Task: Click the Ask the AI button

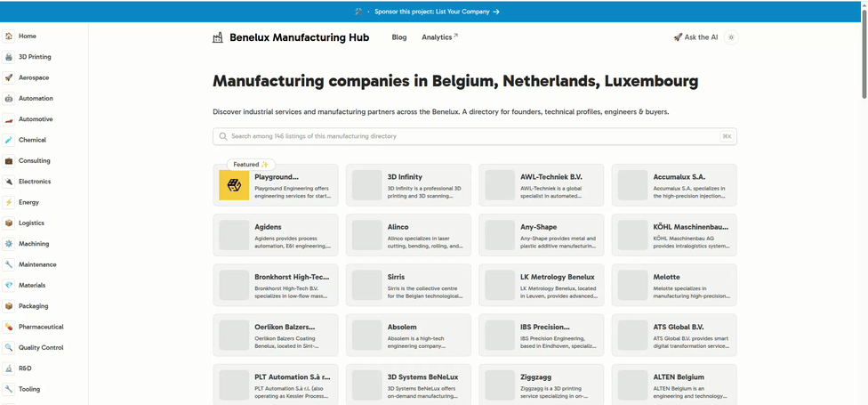Action: 695,37
